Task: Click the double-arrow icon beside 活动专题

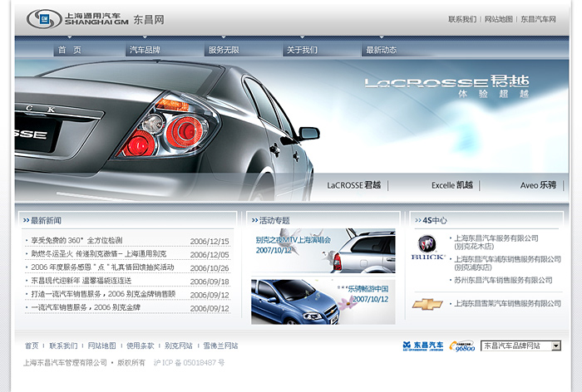Action: (254, 220)
